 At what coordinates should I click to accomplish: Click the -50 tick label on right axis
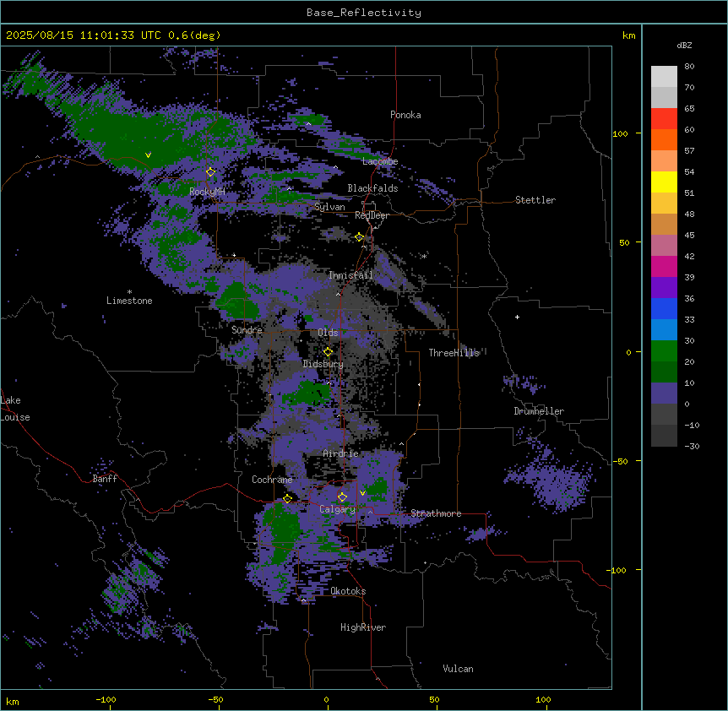click(x=620, y=461)
